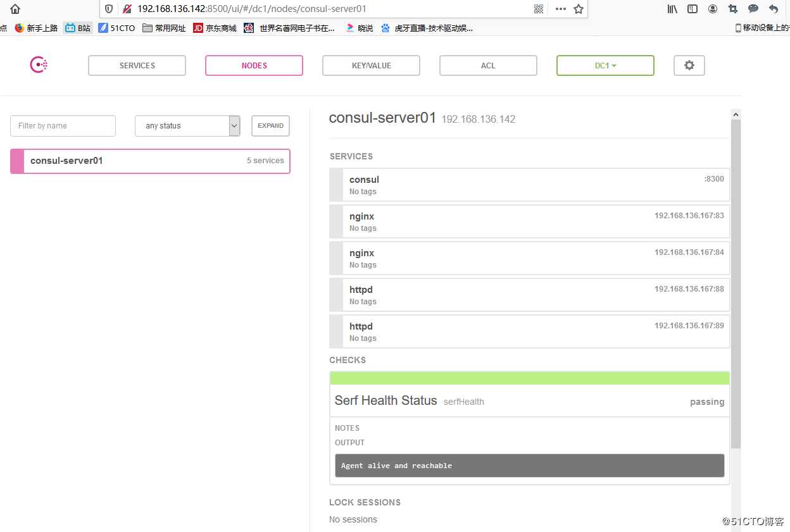Click the Agent alive and reachable output
This screenshot has width=790, height=532.
529,466
